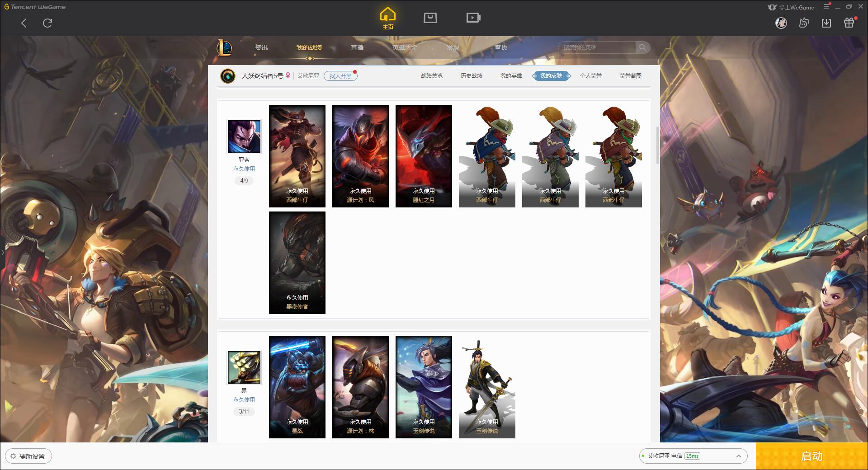This screenshot has height=470, width=868.
Task: Click the Yasuo champion portrait icon
Action: pos(244,136)
